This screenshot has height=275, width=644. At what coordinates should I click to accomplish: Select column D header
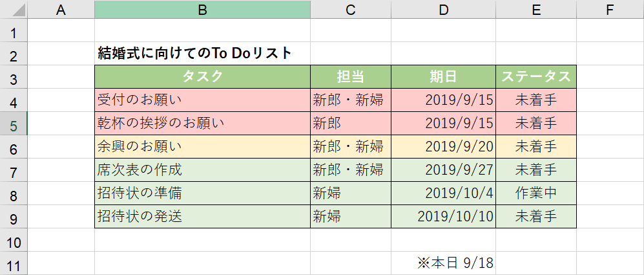click(x=443, y=10)
